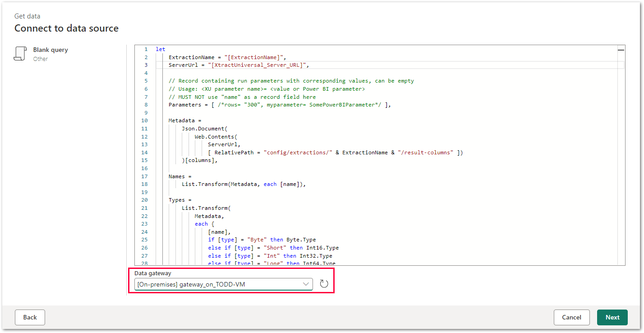Screen dimensions: 644x333
Task: Click the Blank query scroll icon
Action: tap(20, 53)
